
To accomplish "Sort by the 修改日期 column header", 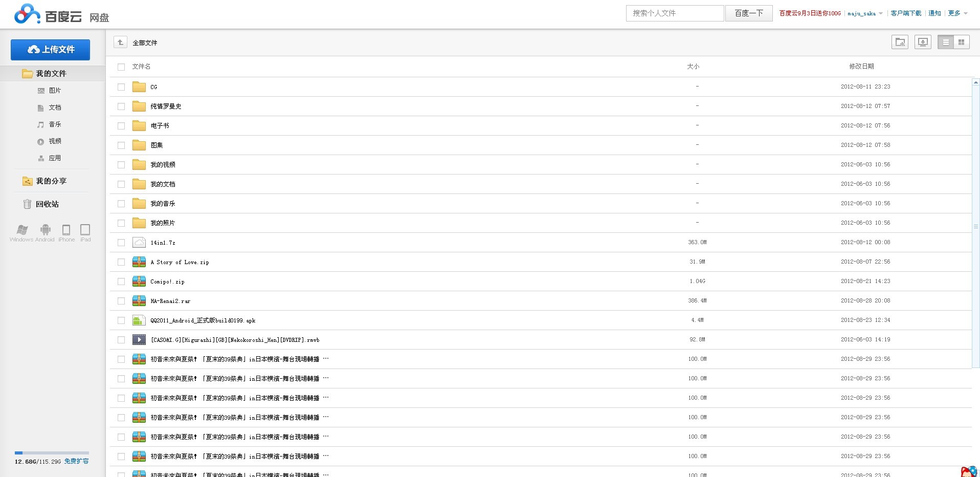I will pos(861,67).
